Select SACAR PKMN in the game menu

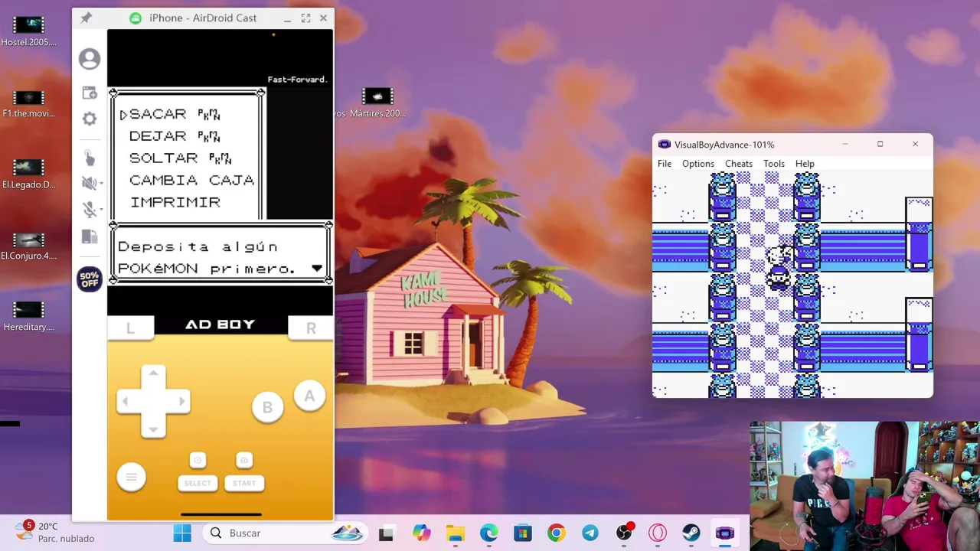tap(175, 114)
